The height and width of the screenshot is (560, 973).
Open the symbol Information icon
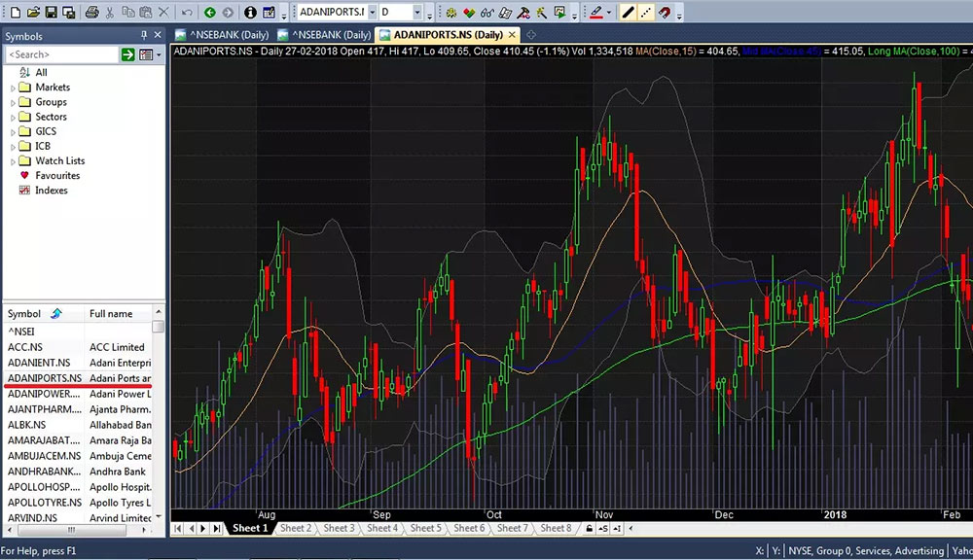point(250,12)
